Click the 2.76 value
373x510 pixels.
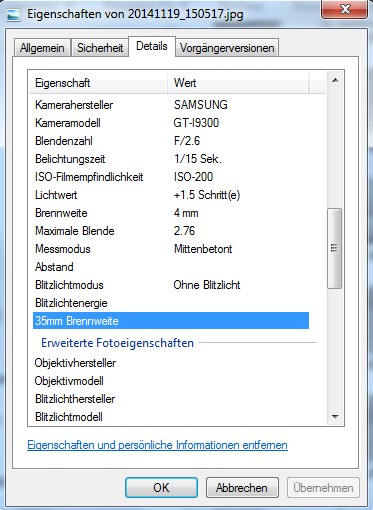tap(184, 231)
